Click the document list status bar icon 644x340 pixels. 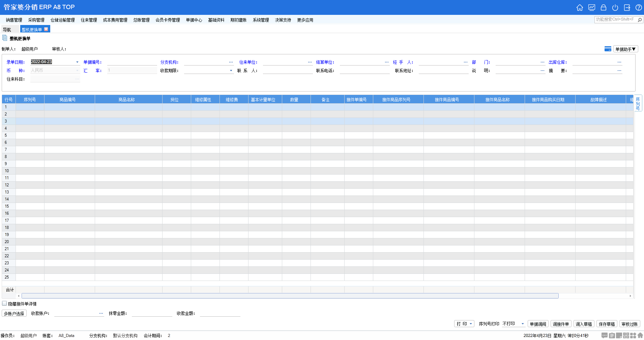(612, 336)
